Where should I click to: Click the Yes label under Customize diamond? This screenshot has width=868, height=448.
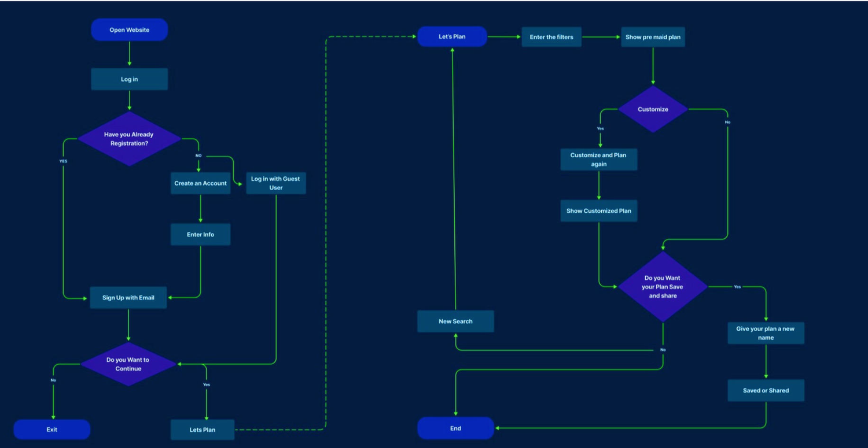600,128
